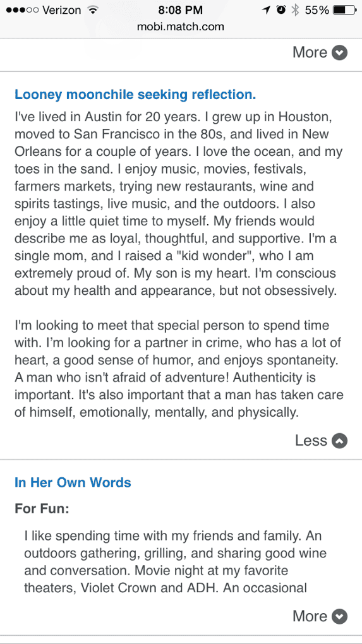Tap the Less label text

pyautogui.click(x=311, y=441)
